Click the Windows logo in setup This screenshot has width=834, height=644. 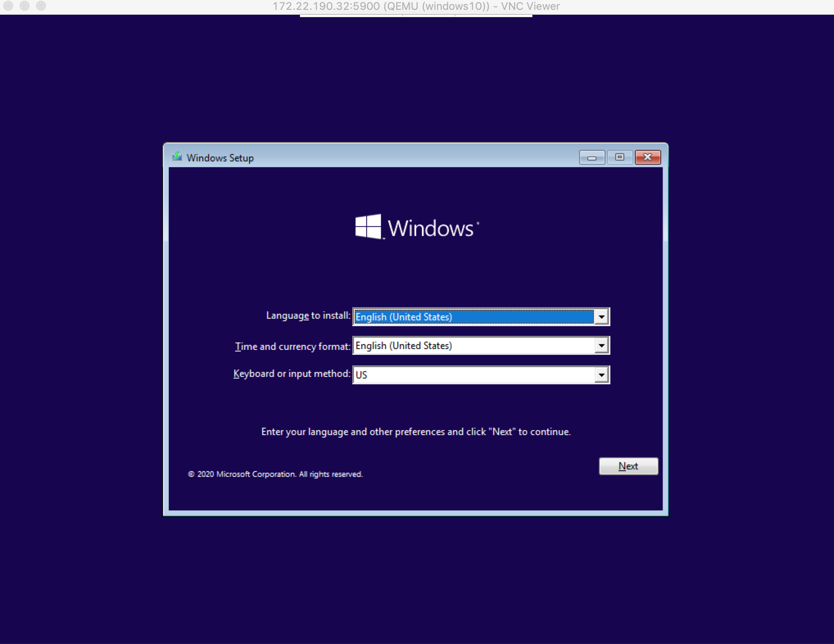coord(368,227)
